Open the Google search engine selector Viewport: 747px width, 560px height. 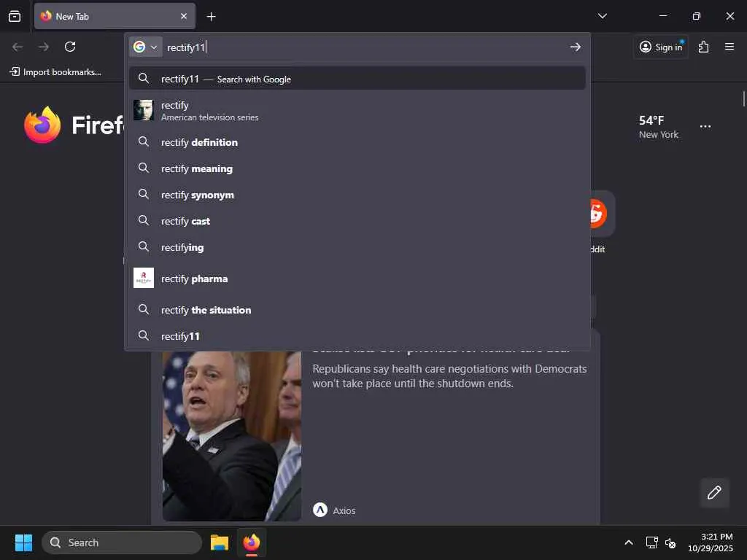click(146, 47)
